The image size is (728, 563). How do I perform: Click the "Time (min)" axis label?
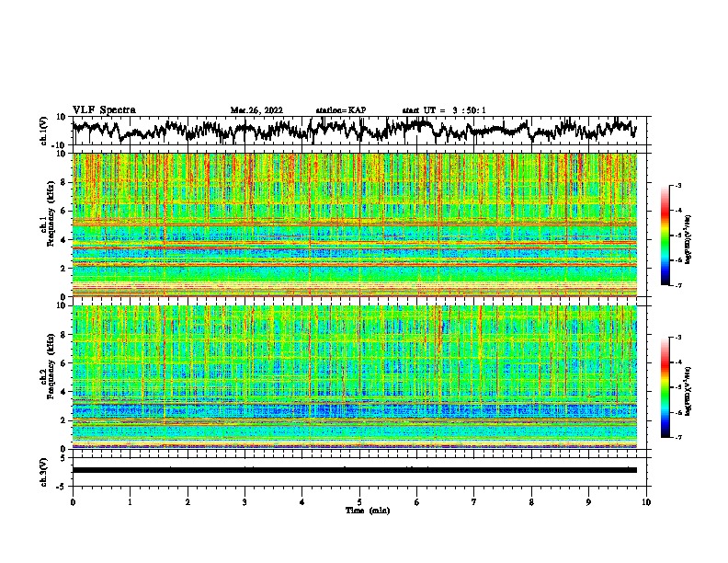tap(368, 511)
